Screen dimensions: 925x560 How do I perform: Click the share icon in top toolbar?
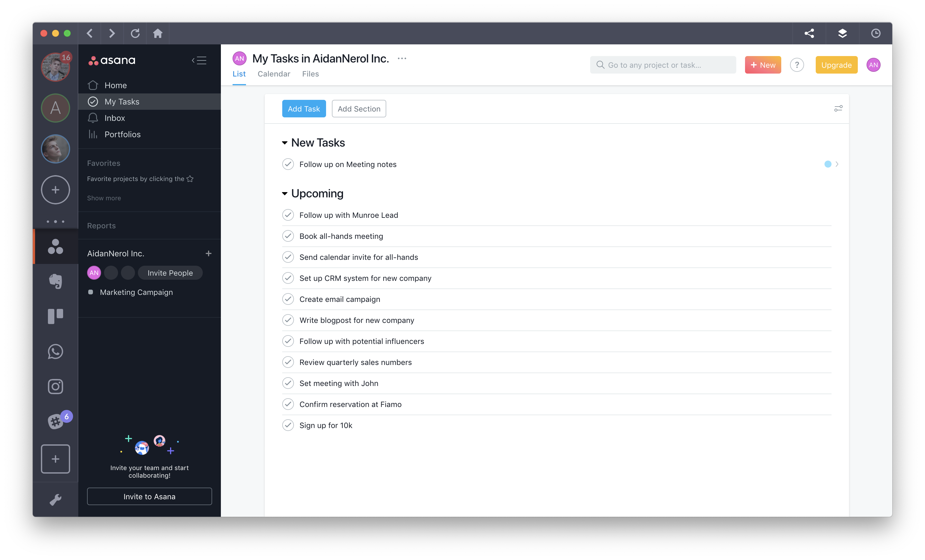(x=809, y=33)
